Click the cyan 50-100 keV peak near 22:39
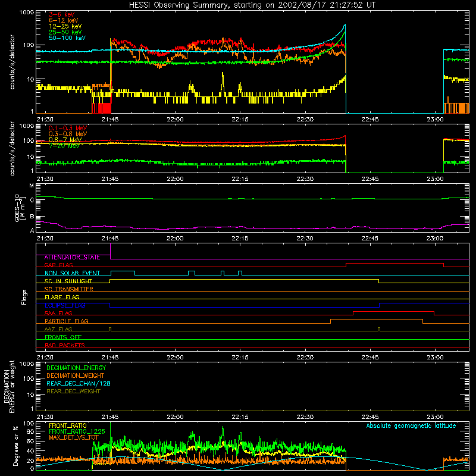Image resolution: width=476 pixels, height=476 pixels. pos(345,26)
